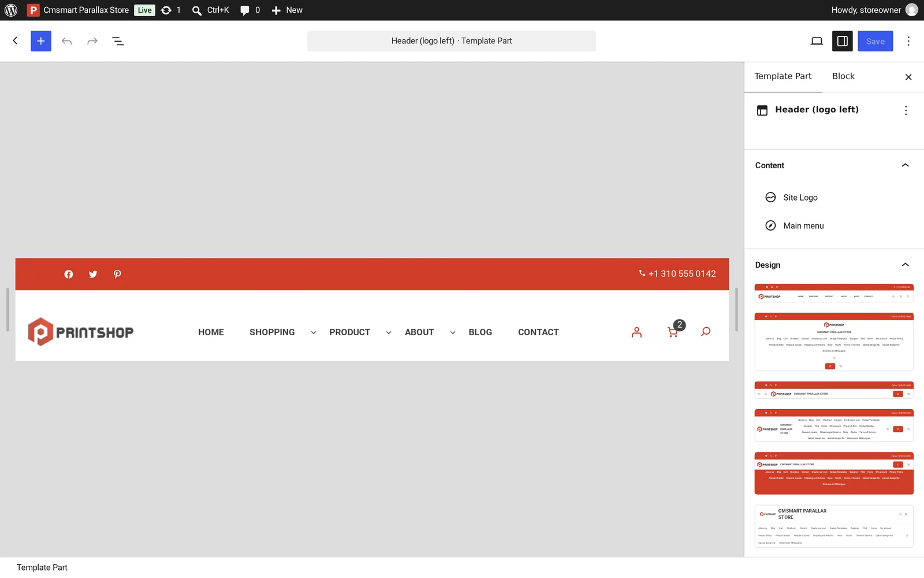Viewport: 924px width, 578px height.
Task: Open Header (logo left) actions menu
Action: tap(906, 110)
